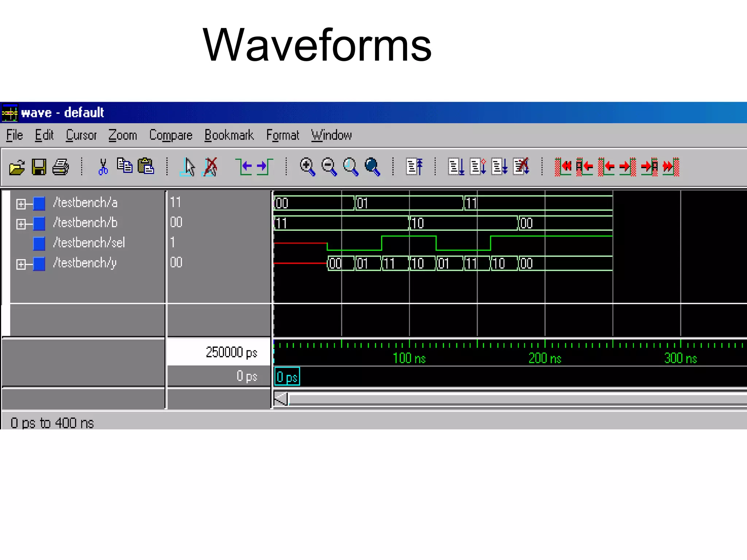Click the light-lens Zoom Area magnifier
This screenshot has height=560, width=747.
tap(351, 167)
